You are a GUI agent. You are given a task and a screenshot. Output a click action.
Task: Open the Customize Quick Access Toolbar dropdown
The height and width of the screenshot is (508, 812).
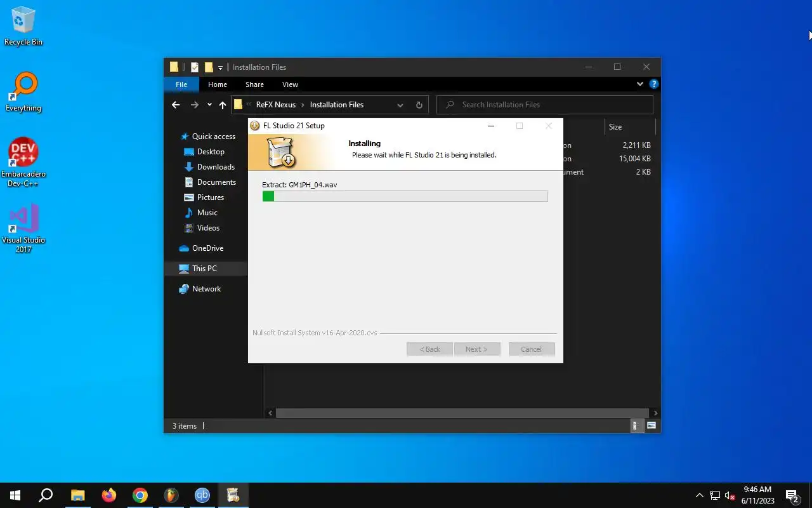click(220, 67)
